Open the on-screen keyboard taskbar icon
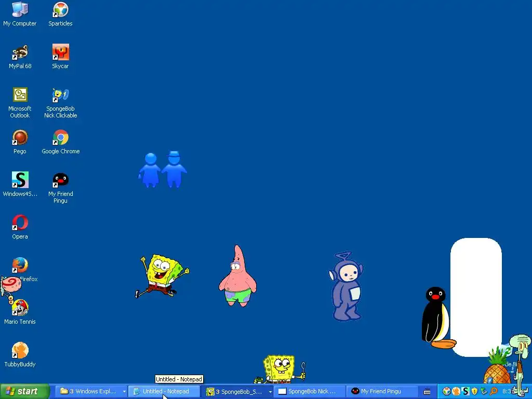Viewport: 532px width, 399px height. pyautogui.click(x=427, y=392)
